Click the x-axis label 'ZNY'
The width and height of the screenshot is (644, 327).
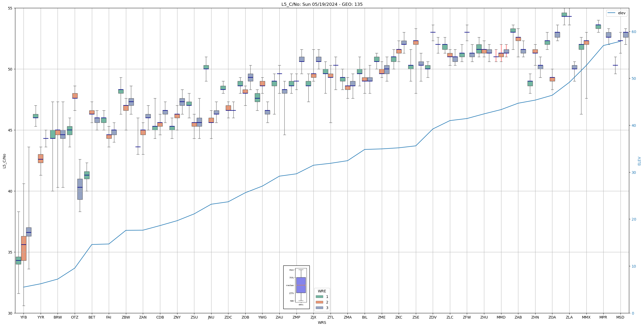tap(177, 317)
